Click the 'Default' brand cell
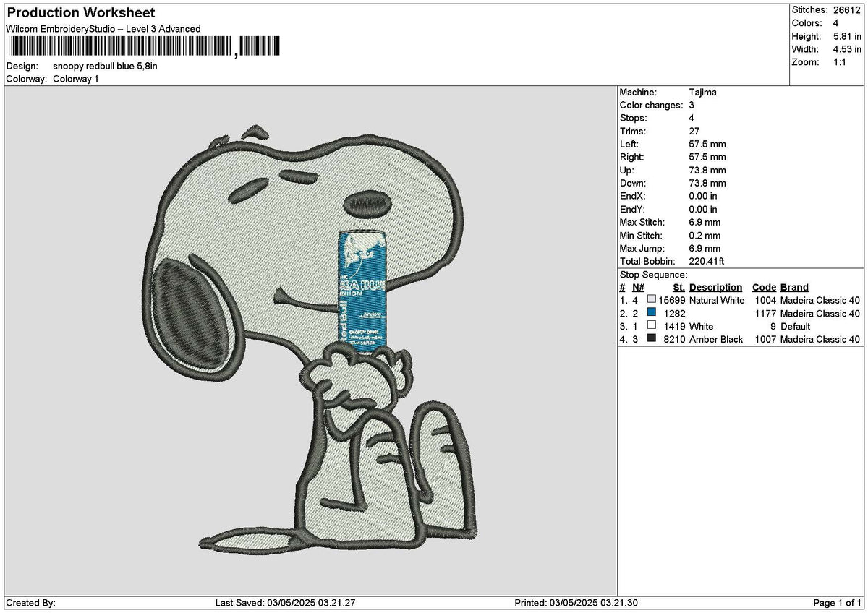The width and height of the screenshot is (868, 613). coord(796,327)
